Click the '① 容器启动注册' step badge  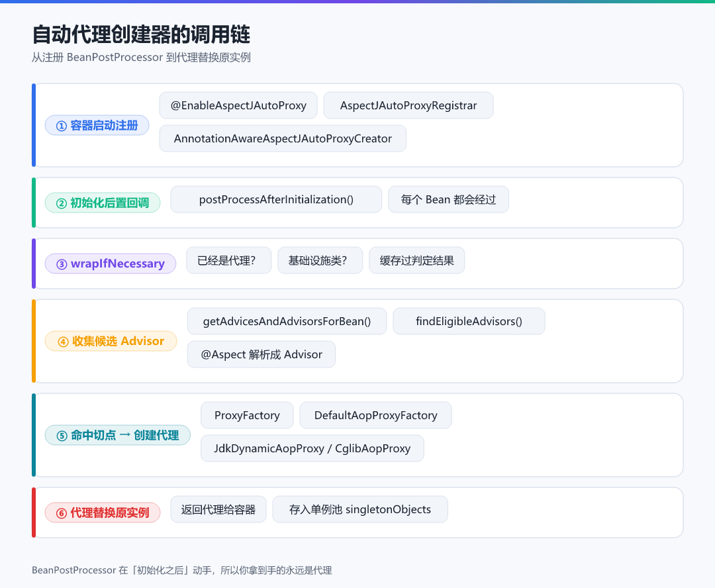(97, 125)
